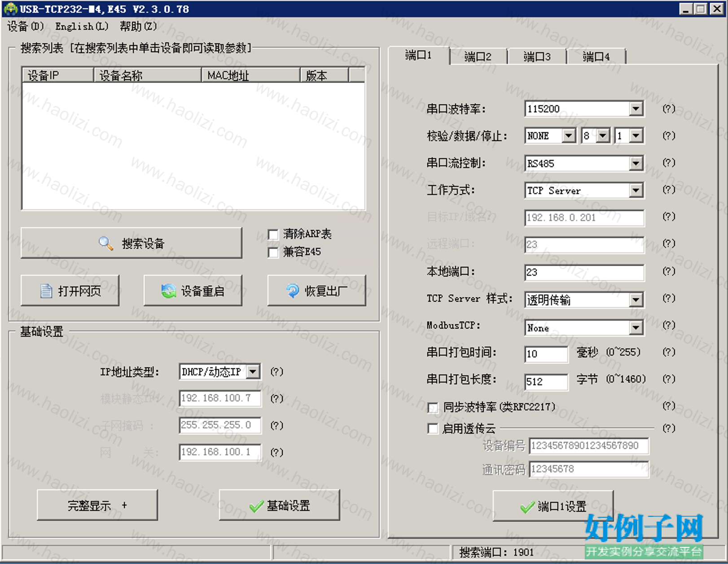Click the 串口打包长度 input field
Viewport: 728px width, 564px height.
(x=546, y=382)
